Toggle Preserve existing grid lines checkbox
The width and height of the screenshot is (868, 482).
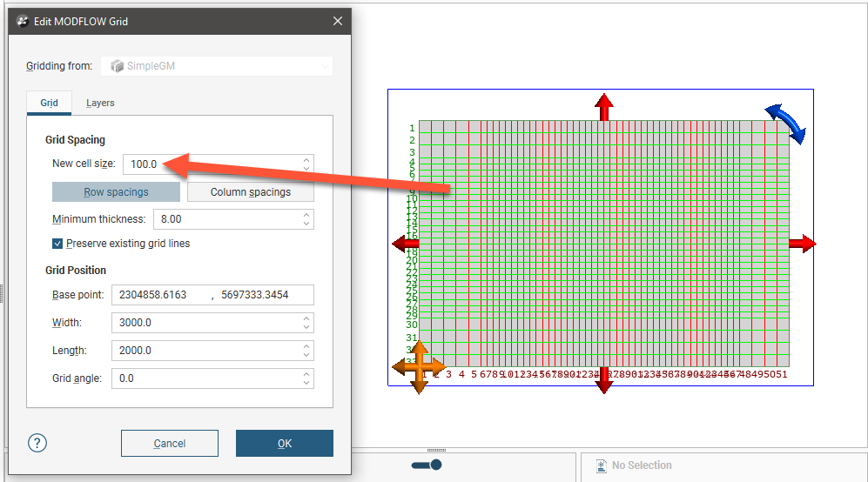pos(57,244)
